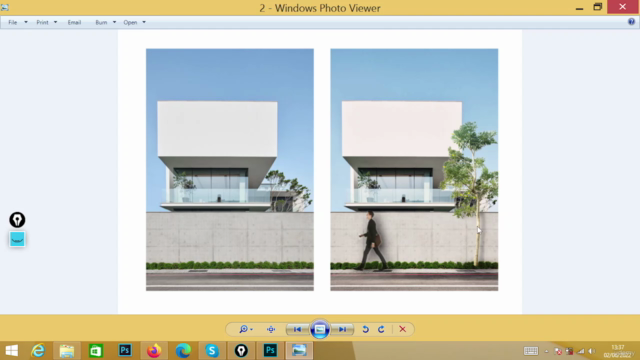
Task: Click the volume speaker tray icon
Action: point(591,351)
